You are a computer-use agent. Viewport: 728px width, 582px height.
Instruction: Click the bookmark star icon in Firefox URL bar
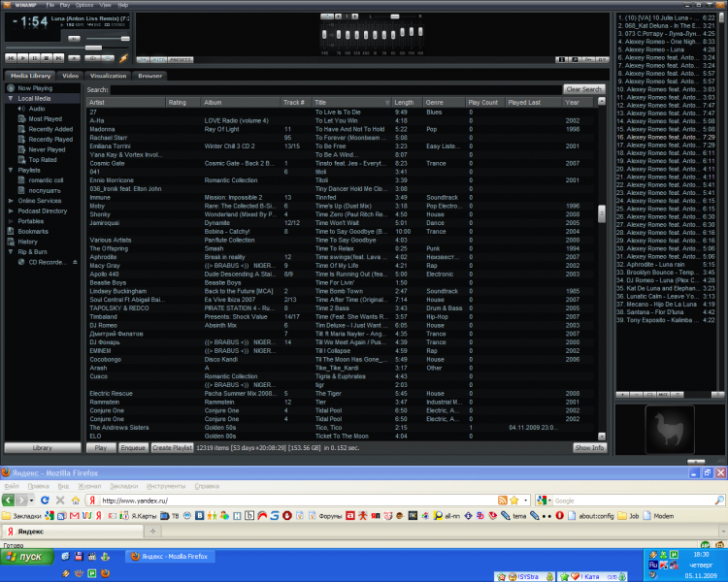point(513,501)
